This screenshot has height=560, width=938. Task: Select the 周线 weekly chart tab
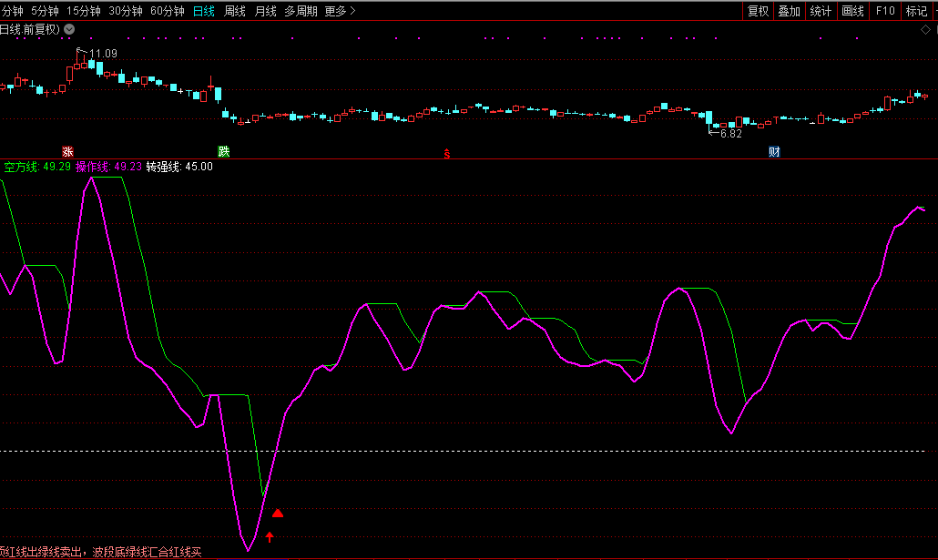pos(235,11)
